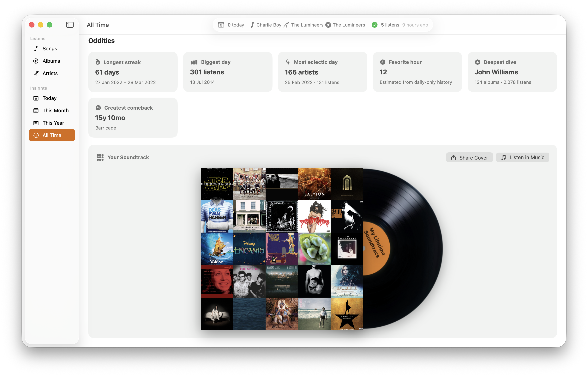Click the calendar icon beside 0 today
Screen dimensions: 588x376
[x=221, y=25]
